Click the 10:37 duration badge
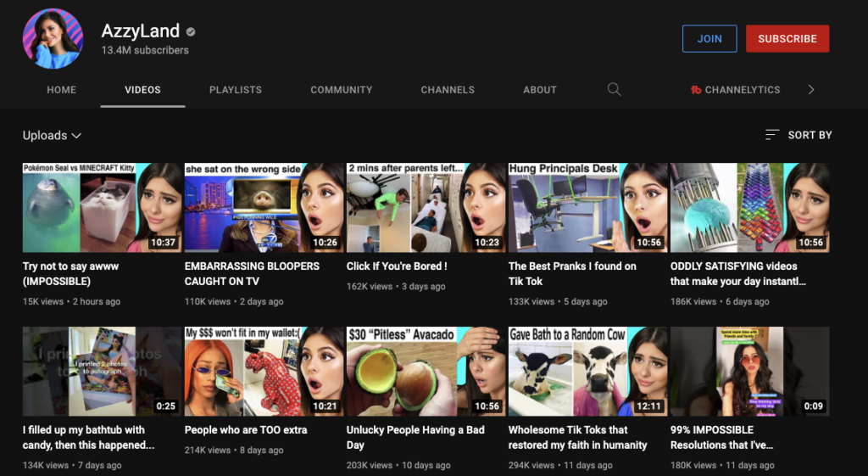The height and width of the screenshot is (476, 868). [163, 242]
